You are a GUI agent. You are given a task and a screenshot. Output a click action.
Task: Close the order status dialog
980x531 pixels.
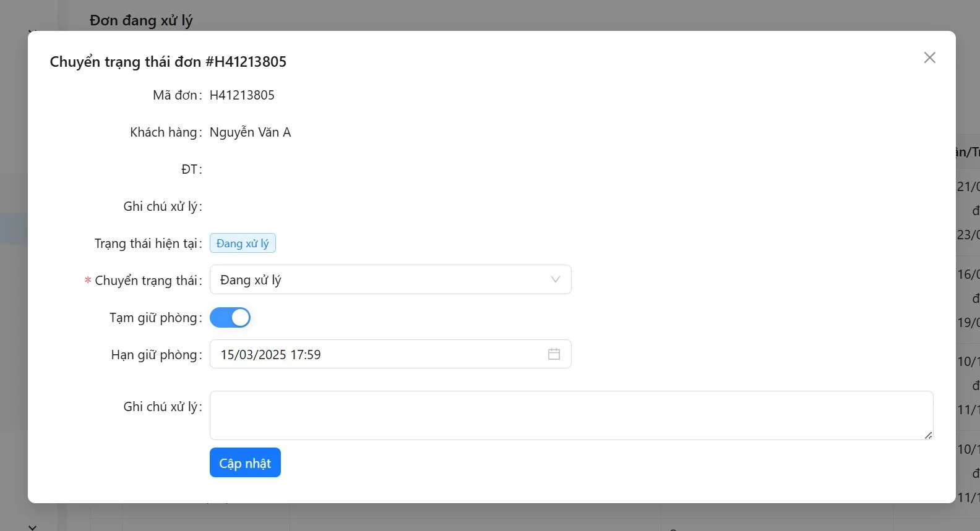tap(929, 57)
